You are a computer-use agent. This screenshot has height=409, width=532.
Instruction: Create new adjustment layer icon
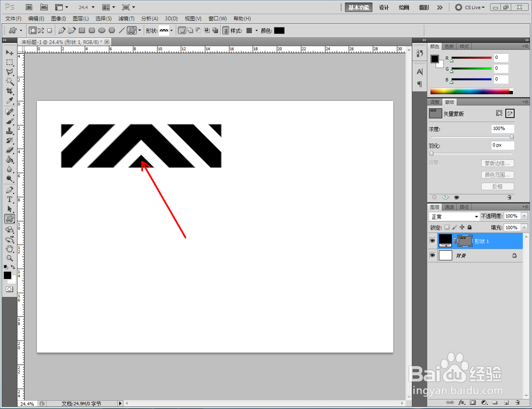pyautogui.click(x=484, y=402)
